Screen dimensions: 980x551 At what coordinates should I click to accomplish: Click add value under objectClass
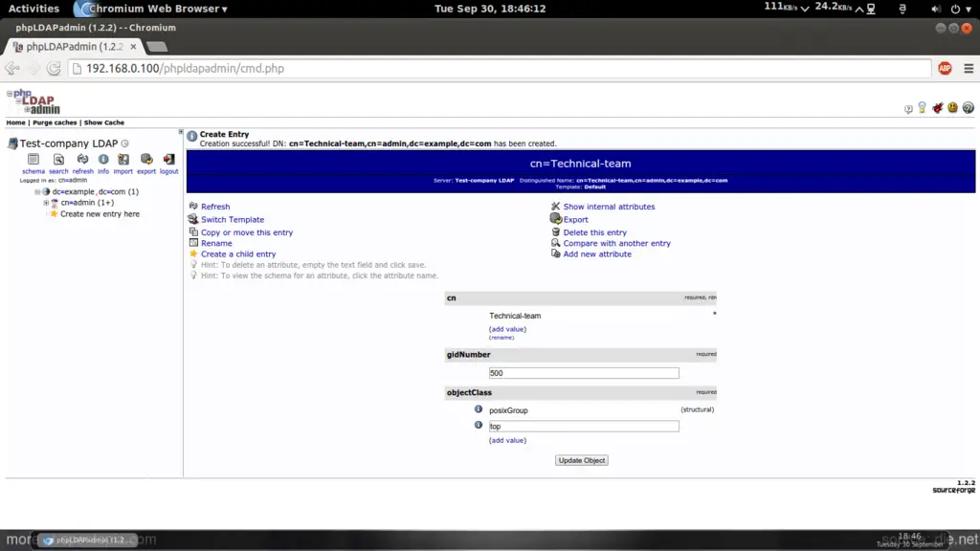pos(507,440)
